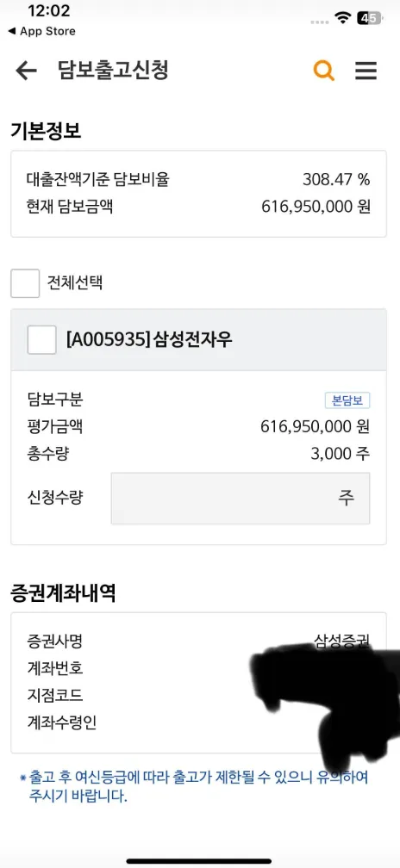The image size is (400, 868).
Task: Return to App Store via back link
Action: (x=41, y=31)
